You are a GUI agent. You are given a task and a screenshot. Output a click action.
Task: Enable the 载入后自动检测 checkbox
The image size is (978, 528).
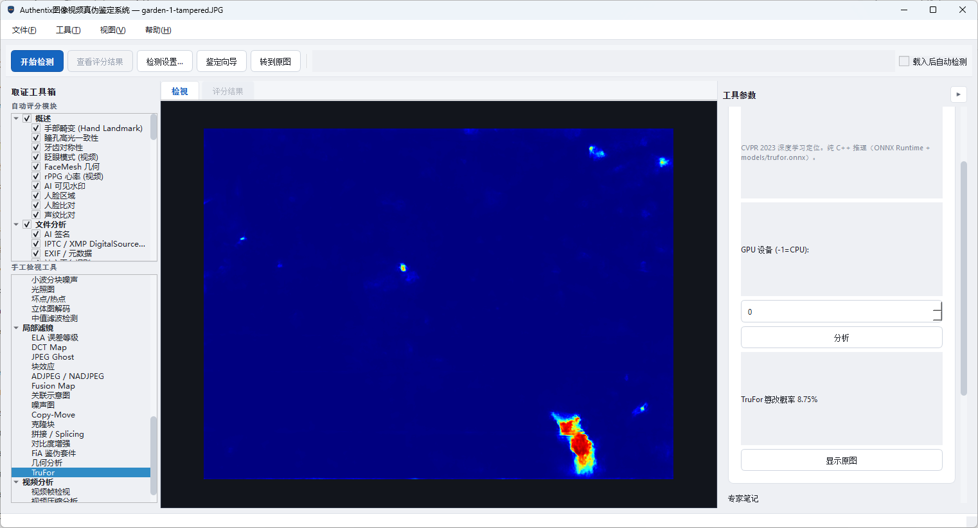pos(904,61)
